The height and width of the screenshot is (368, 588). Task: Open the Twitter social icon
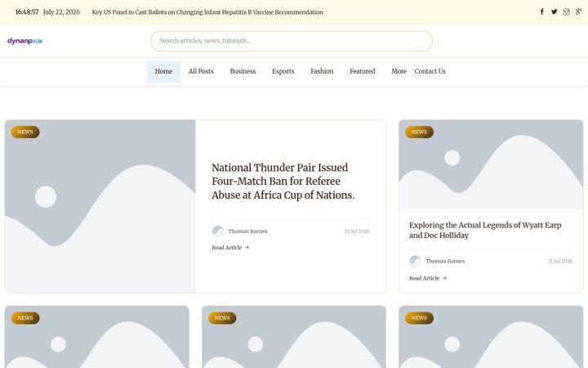point(554,11)
